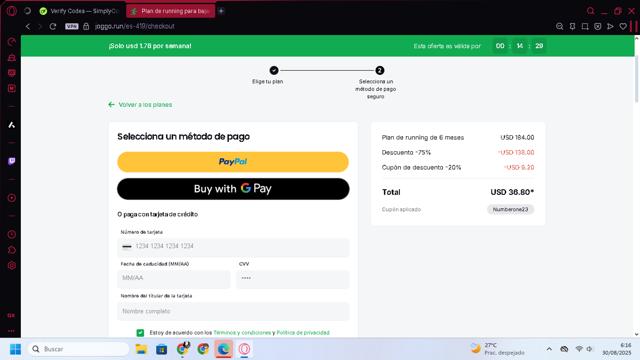Open Microsoft Store from the taskbar
This screenshot has width=640, height=360.
(162, 349)
